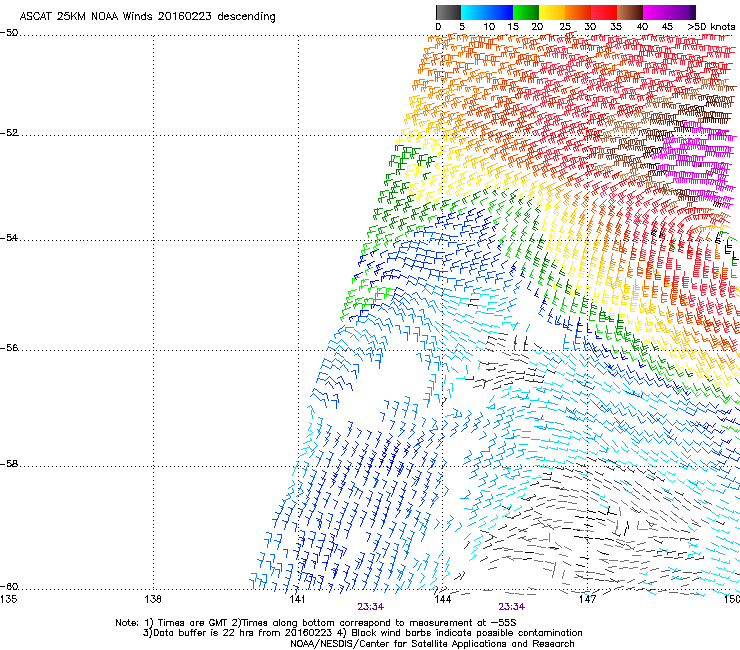Screen dimensions: 740x650
Task: Click the note 'Data buffer is 22 hrs'
Action: (x=205, y=633)
